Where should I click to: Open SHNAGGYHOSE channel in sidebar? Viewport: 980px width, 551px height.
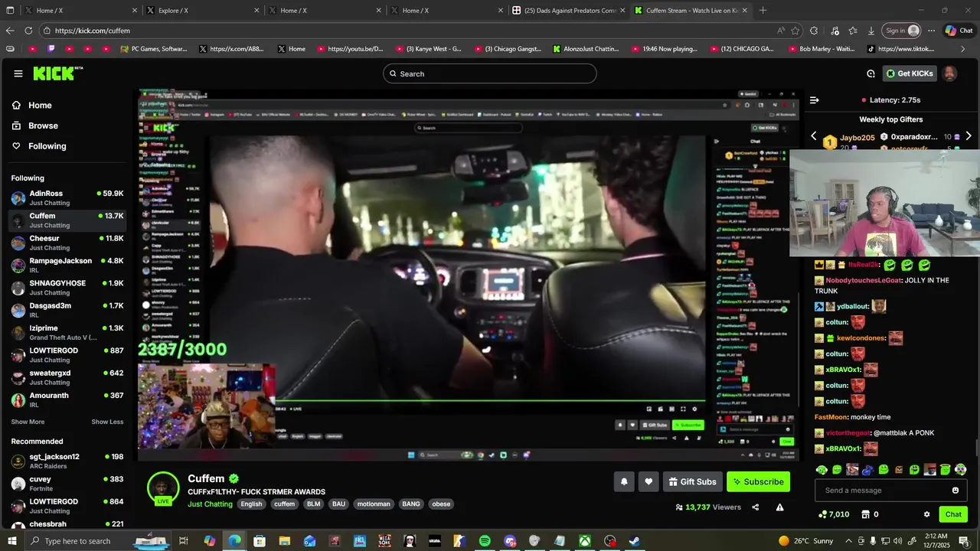(67, 288)
